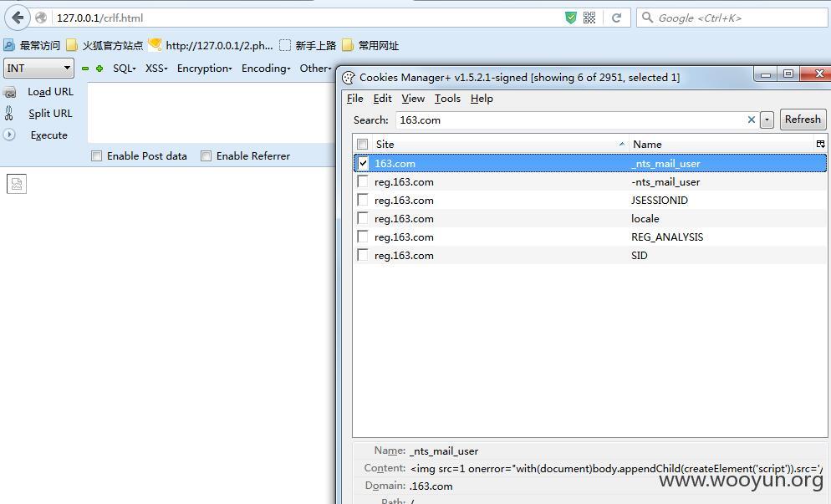Open the search history dropdown arrow
Viewport: 831px width, 504px height.
tap(767, 120)
